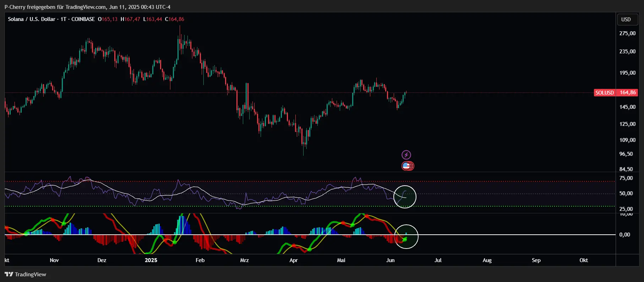644x282 pixels.
Task: Click the Jun label on time axis
Action: click(391, 260)
